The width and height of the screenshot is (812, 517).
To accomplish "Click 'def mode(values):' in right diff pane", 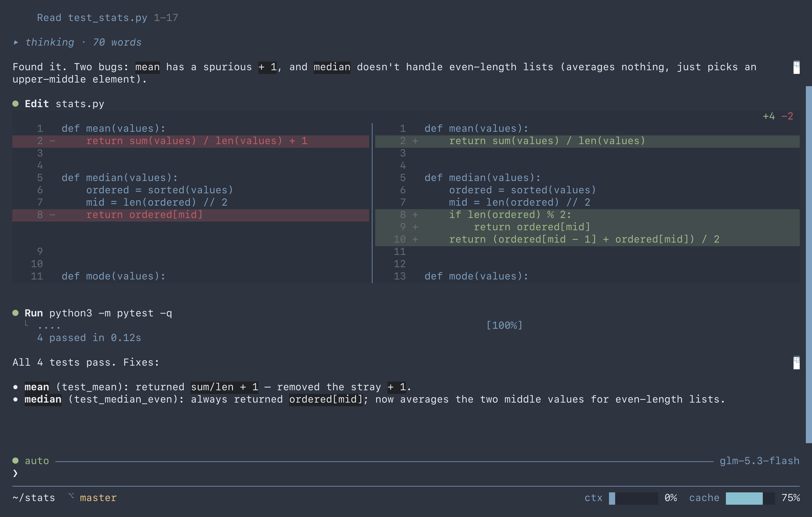I will coord(476,276).
